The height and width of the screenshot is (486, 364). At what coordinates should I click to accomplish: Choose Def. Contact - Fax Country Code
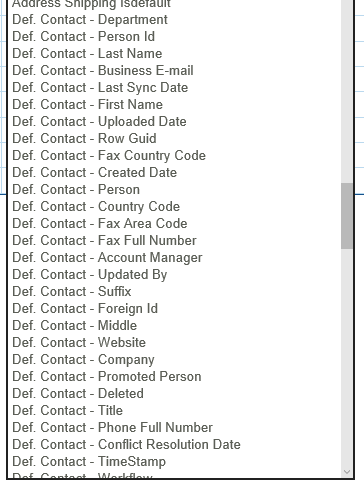point(174,156)
